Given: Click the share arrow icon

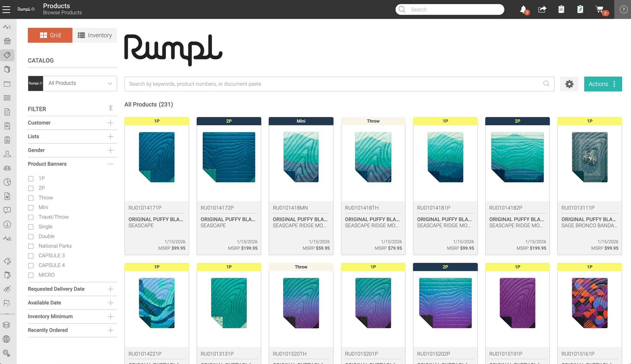Looking at the screenshot, I should click(x=542, y=9).
